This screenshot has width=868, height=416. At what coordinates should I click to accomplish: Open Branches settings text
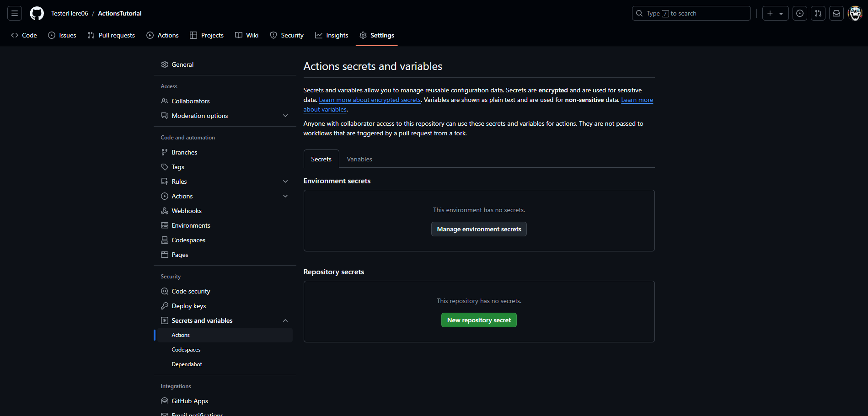pyautogui.click(x=185, y=152)
